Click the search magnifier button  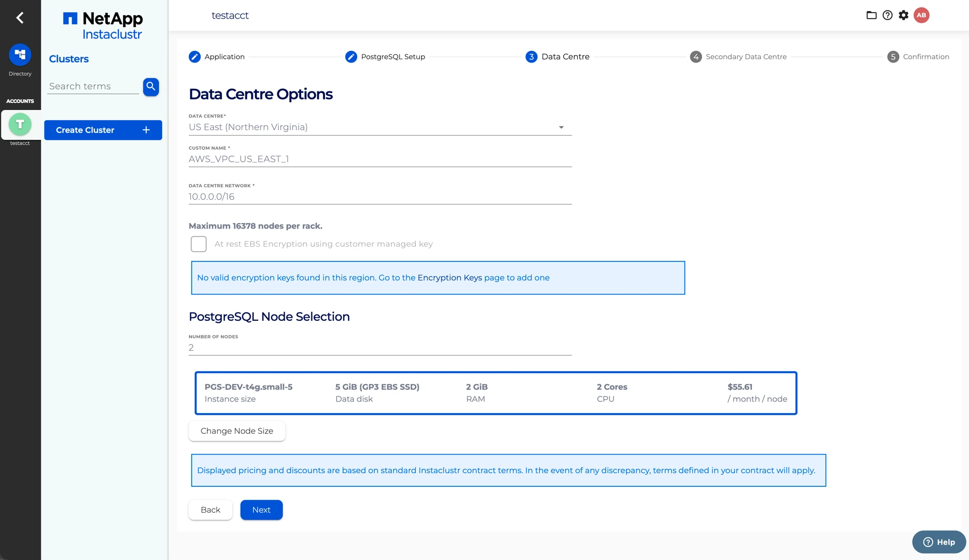[x=151, y=87]
